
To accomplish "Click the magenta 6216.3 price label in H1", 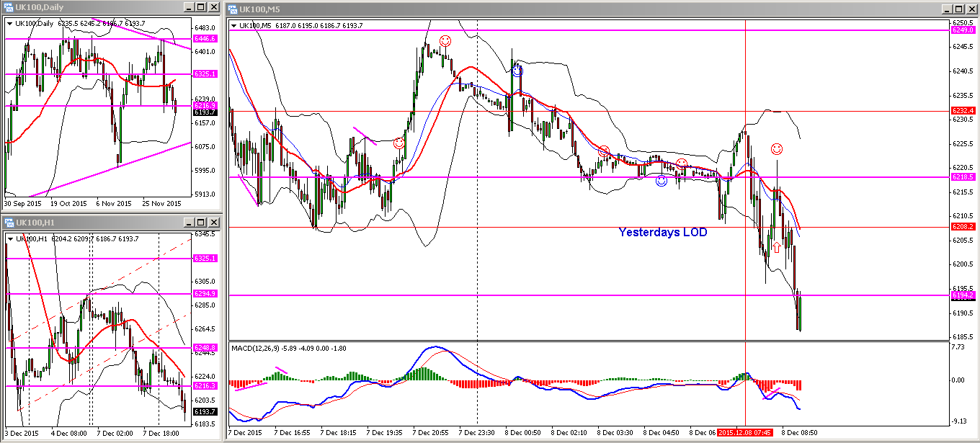I will click(204, 386).
